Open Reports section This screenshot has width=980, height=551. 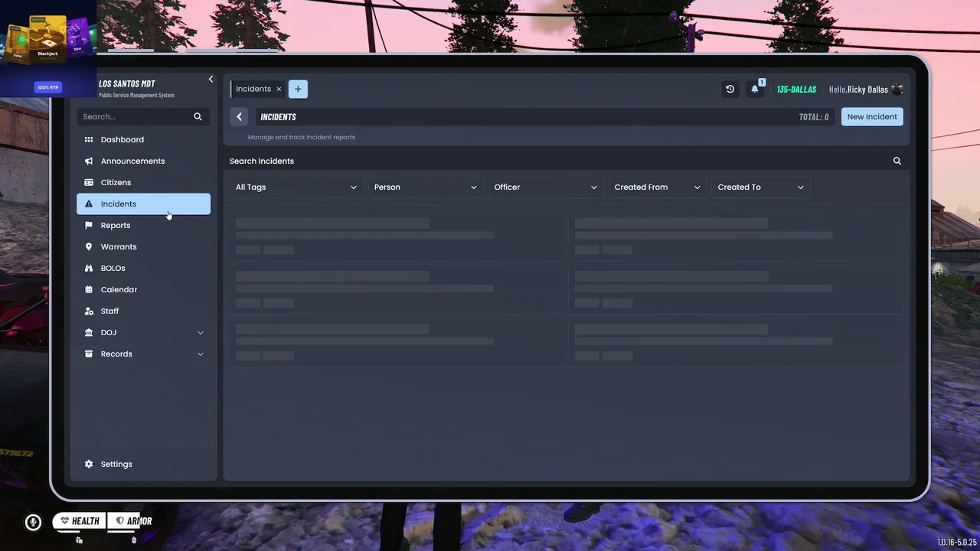click(x=143, y=225)
